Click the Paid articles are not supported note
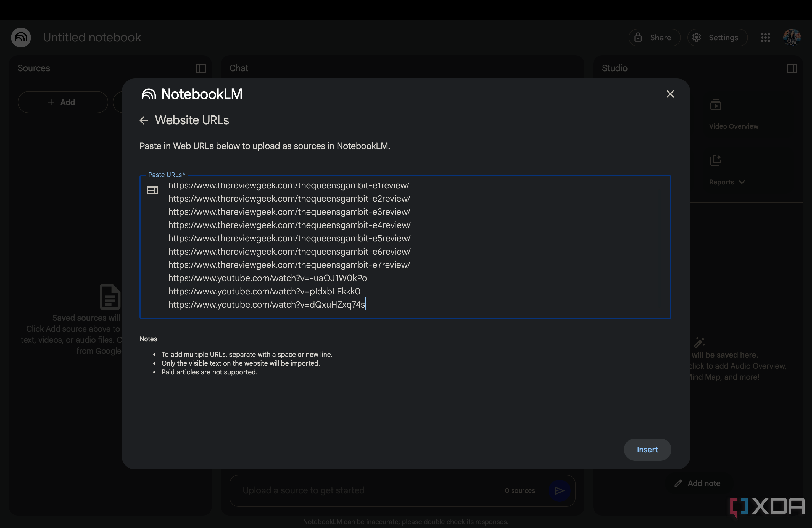Image resolution: width=812 pixels, height=528 pixels. [209, 372]
